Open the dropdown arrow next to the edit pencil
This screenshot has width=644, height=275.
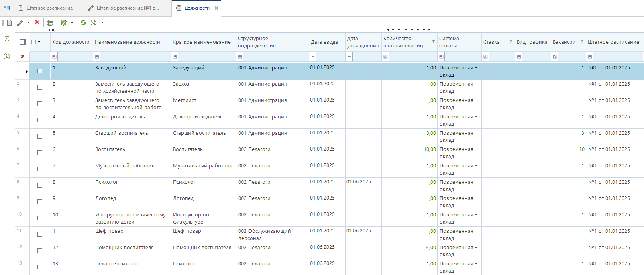click(x=28, y=23)
